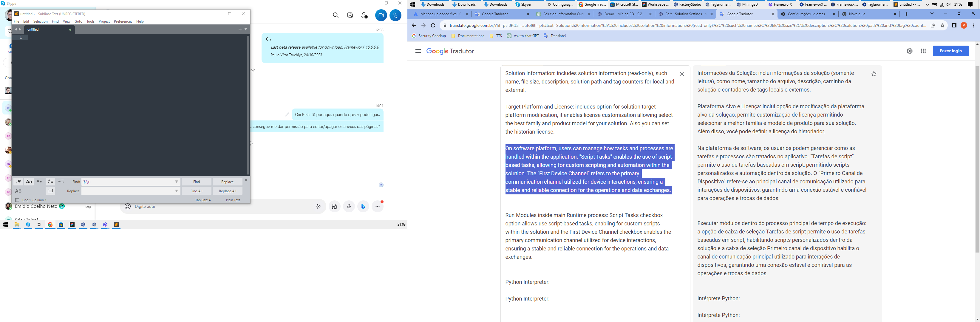Save translation with the star icon
The width and height of the screenshot is (980, 322).
(874, 74)
